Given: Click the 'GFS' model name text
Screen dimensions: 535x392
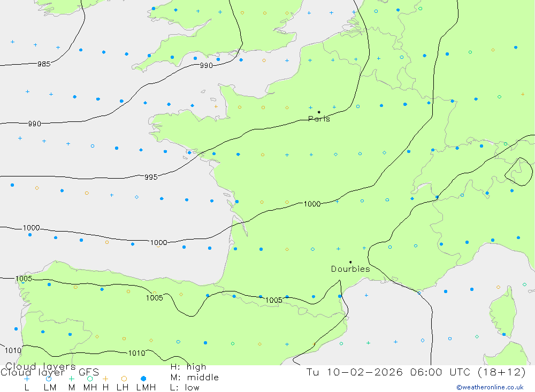Looking at the screenshot, I should coord(89,372).
